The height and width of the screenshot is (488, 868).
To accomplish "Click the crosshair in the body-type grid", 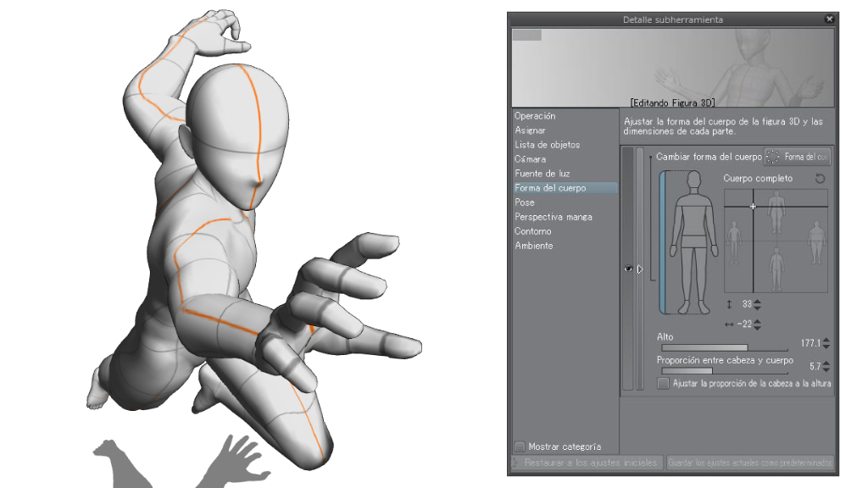I will [753, 207].
